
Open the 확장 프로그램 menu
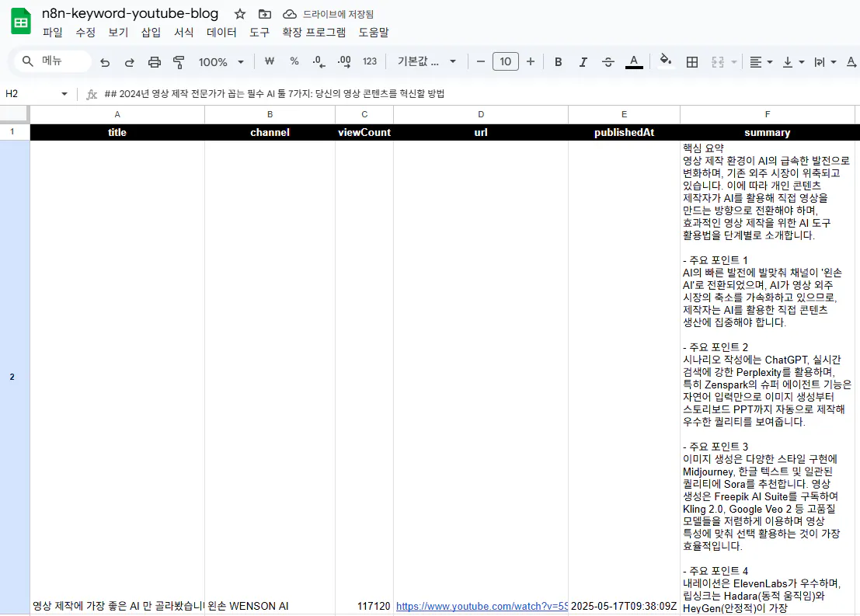(314, 33)
